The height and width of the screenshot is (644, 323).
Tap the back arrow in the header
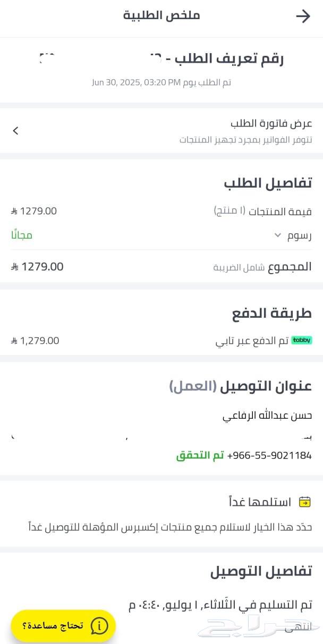pyautogui.click(x=303, y=16)
